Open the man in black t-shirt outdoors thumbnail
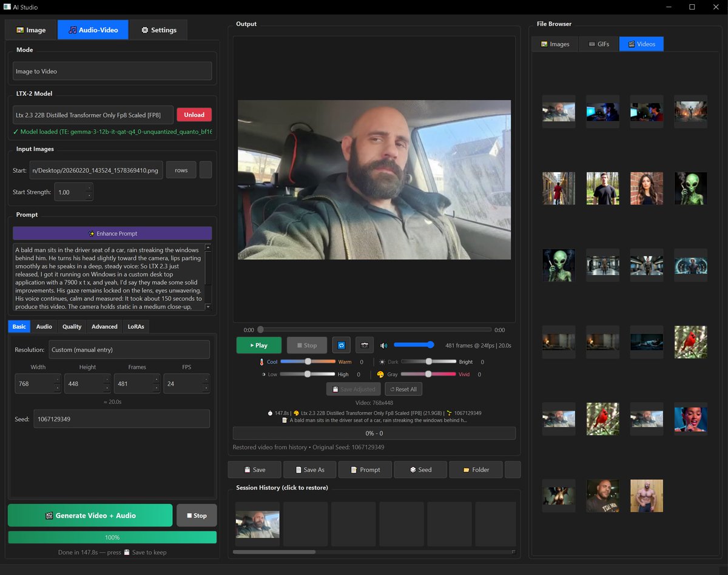 coord(602,188)
